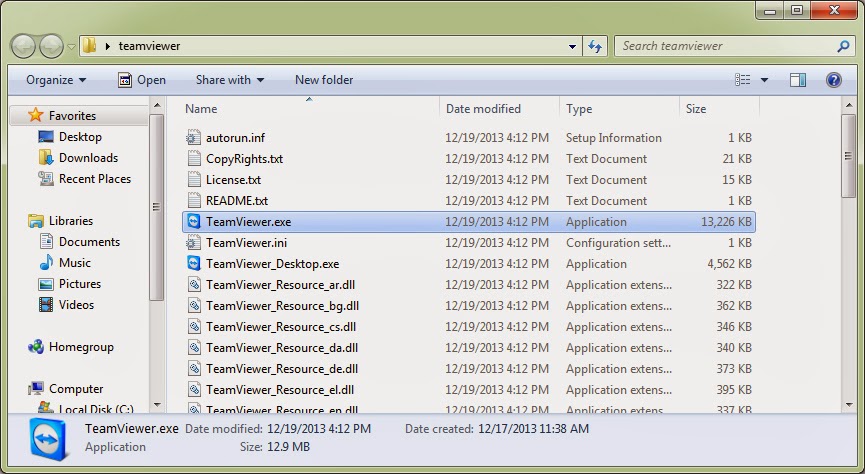Click the New folder button
865x474 pixels.
tap(324, 80)
